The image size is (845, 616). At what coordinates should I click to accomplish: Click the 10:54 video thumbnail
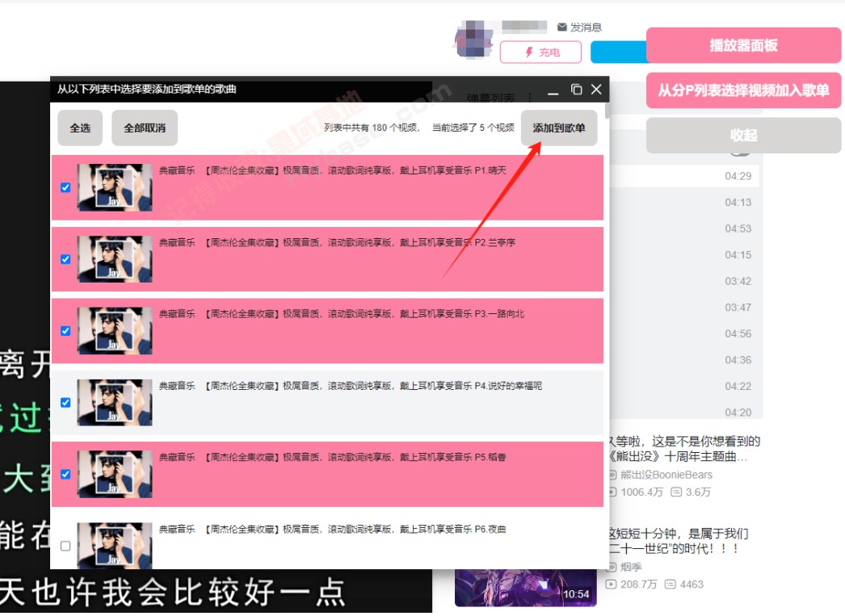coord(525,588)
